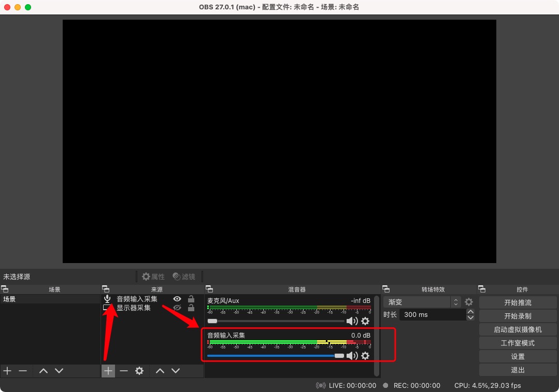This screenshot has width=559, height=392.
Task: Hide the 音频输入采集 source using the eye icon
Action: click(x=177, y=299)
